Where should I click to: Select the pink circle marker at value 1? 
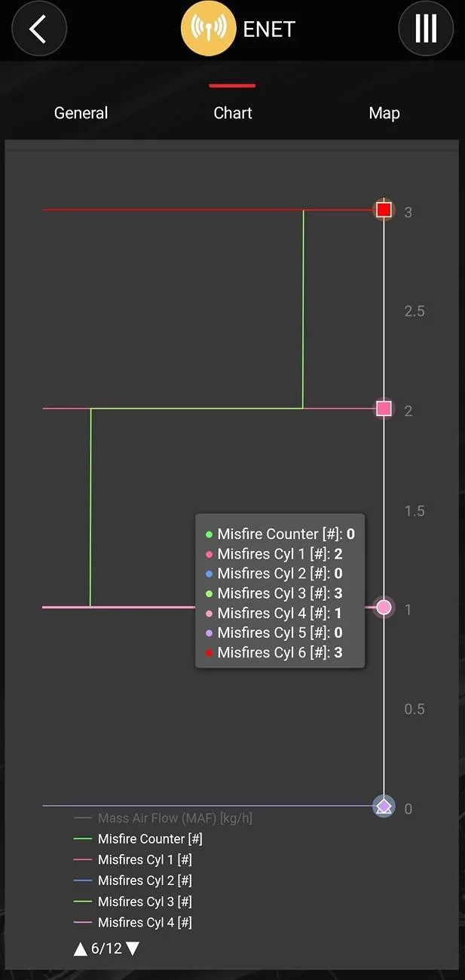(384, 607)
